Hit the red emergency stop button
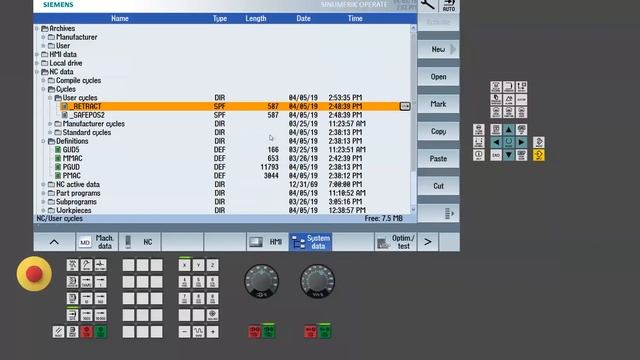Viewport: 640px width, 360px height. click(34, 274)
